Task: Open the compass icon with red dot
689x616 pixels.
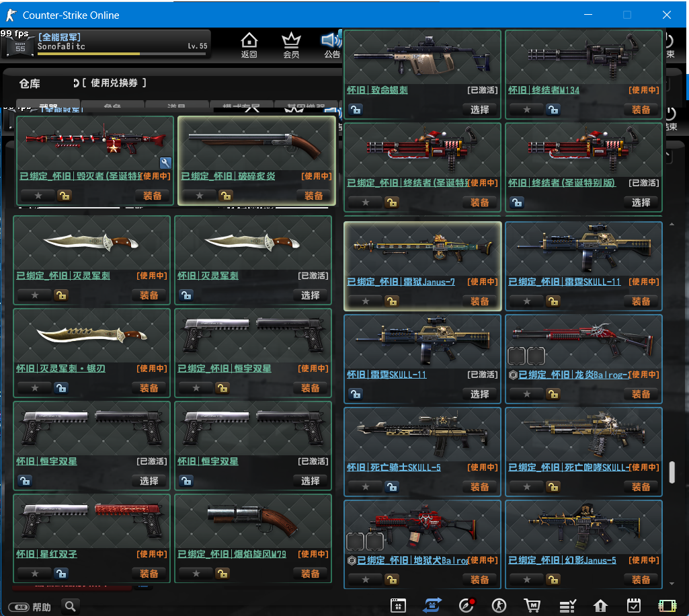Action: pyautogui.click(x=467, y=605)
